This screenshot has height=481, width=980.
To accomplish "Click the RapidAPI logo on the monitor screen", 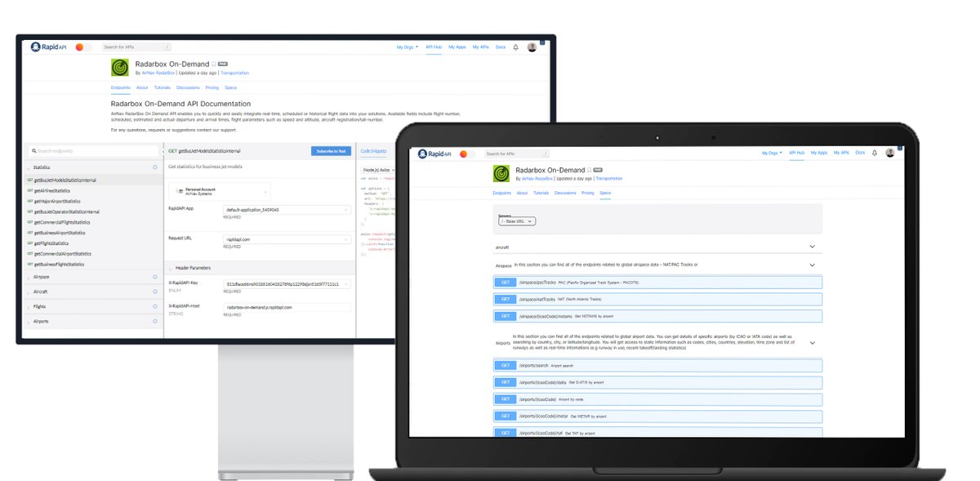I will (x=50, y=47).
